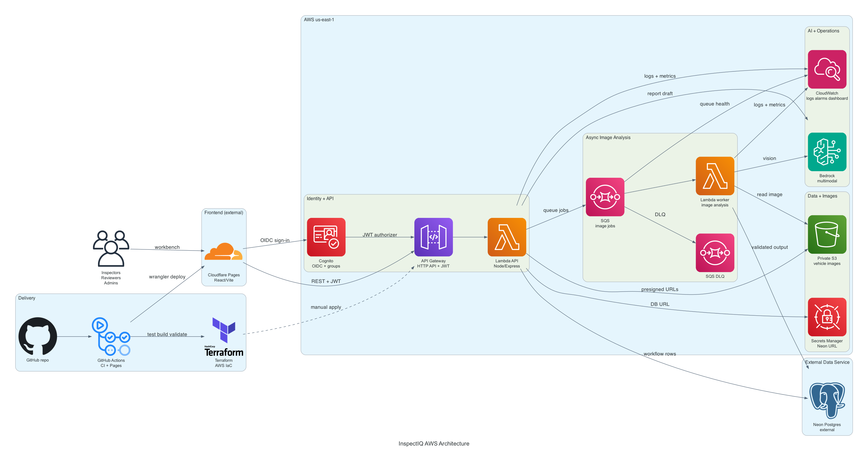Viewport: 868px width, 461px height.
Task: Click the 'AI + Operations' group label
Action: (824, 31)
